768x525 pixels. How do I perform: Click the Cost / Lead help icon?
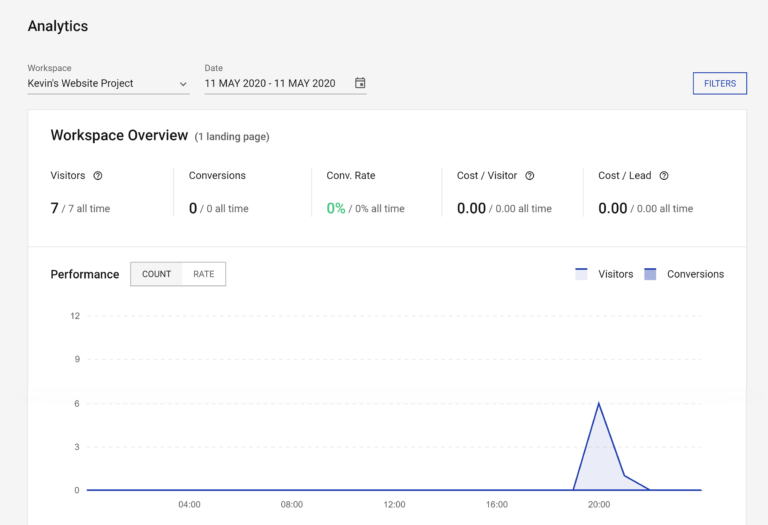[664, 176]
